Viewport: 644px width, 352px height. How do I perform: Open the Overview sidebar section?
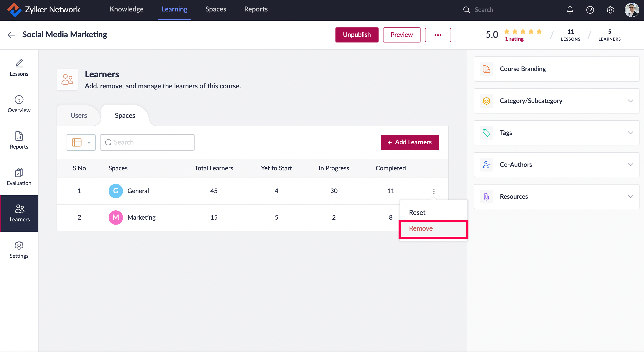click(x=19, y=104)
